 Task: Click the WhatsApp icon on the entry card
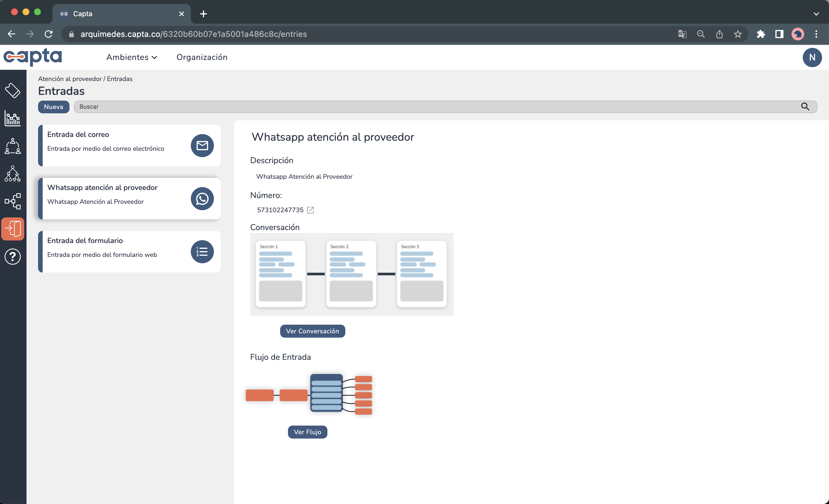[x=202, y=198]
